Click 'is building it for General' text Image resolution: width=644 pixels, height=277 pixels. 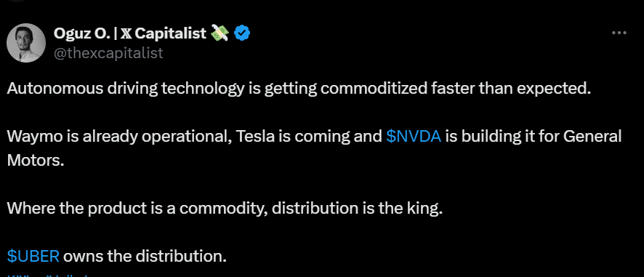pyautogui.click(x=534, y=137)
